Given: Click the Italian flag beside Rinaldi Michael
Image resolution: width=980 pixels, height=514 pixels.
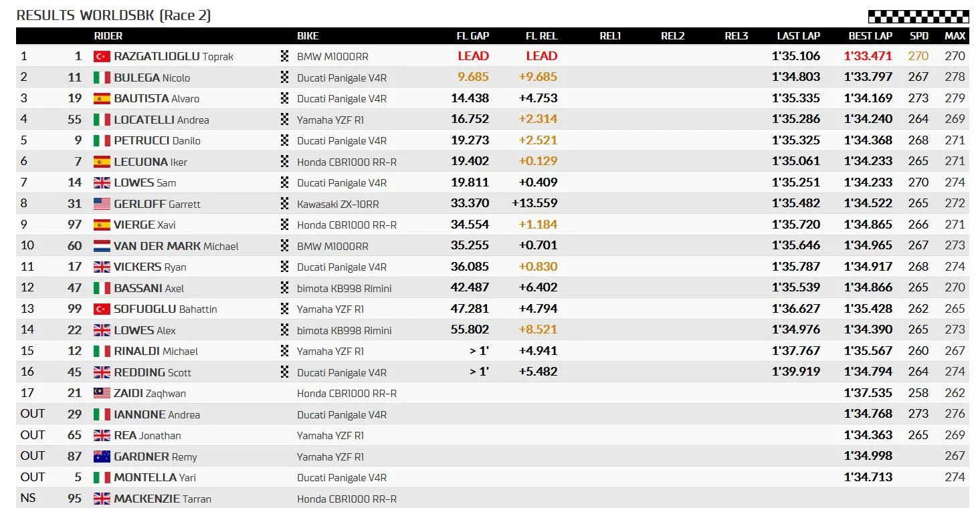Looking at the screenshot, I should 102,352.
